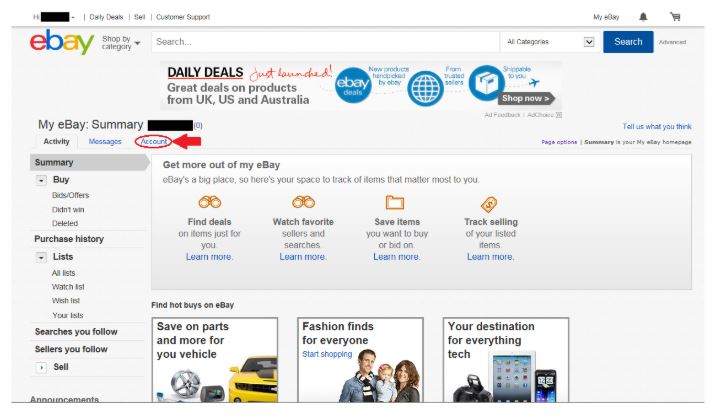Open the All Categories dropdown
The image size is (721, 419).
click(549, 42)
